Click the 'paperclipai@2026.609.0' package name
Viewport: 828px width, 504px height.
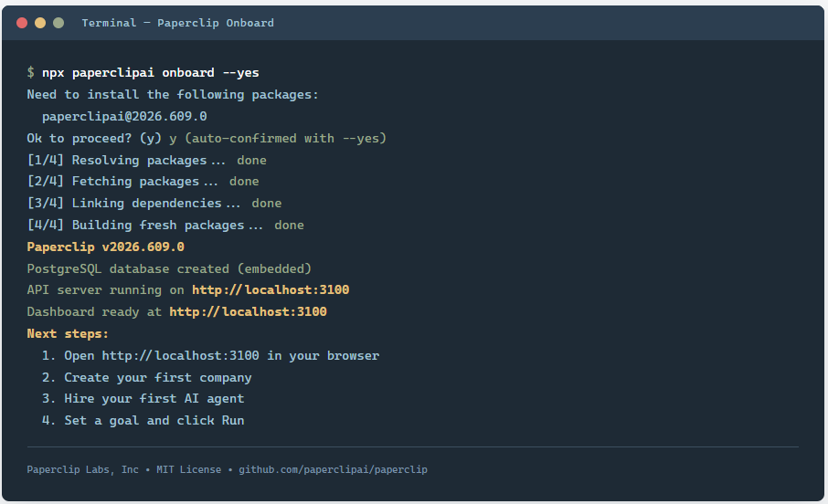(124, 116)
